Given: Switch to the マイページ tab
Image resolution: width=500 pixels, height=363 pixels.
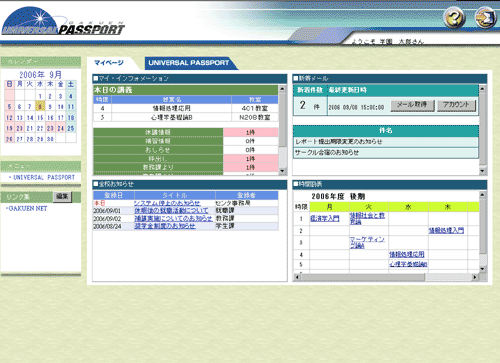Looking at the screenshot, I should (109, 63).
